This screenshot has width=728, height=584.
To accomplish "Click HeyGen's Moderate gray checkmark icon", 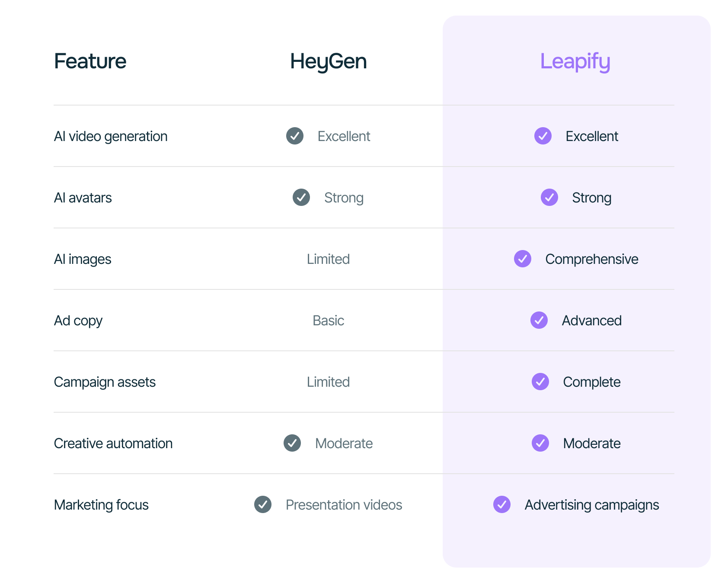I will (292, 443).
